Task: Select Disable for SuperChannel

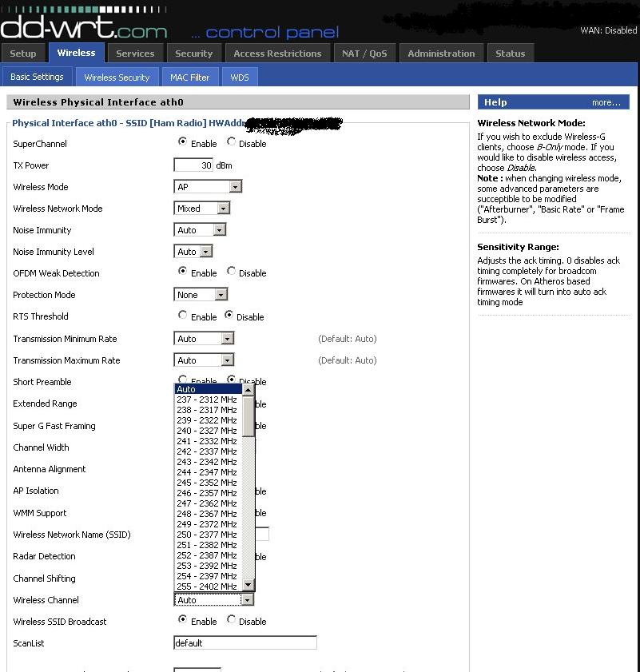Action: coord(232,142)
